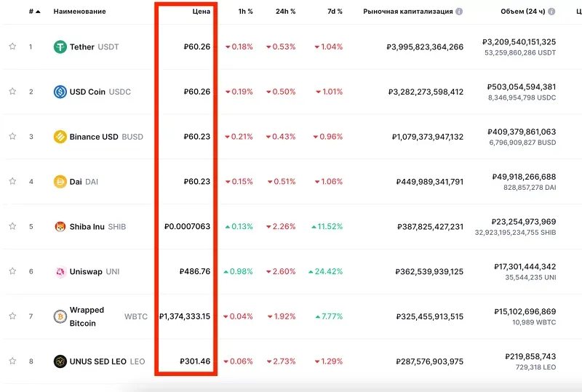The width and height of the screenshot is (582, 392).
Task: Click LEO price ₽301.46
Action: point(195,361)
